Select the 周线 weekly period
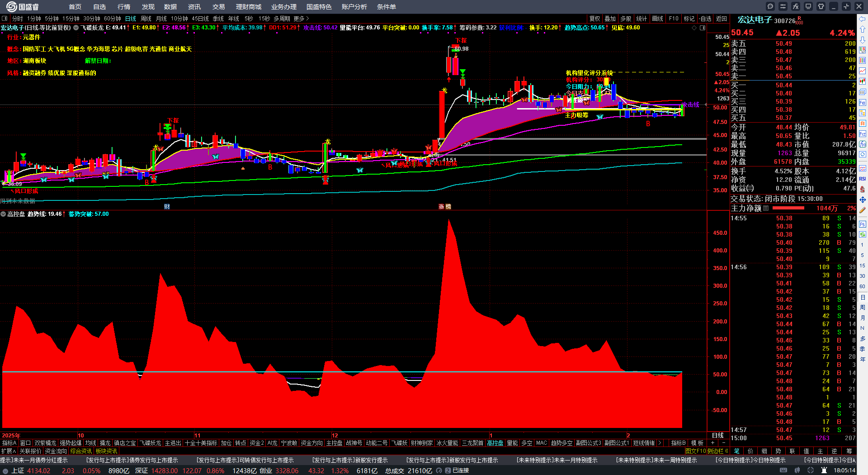Screen dimensions: 868x475 click(146, 19)
